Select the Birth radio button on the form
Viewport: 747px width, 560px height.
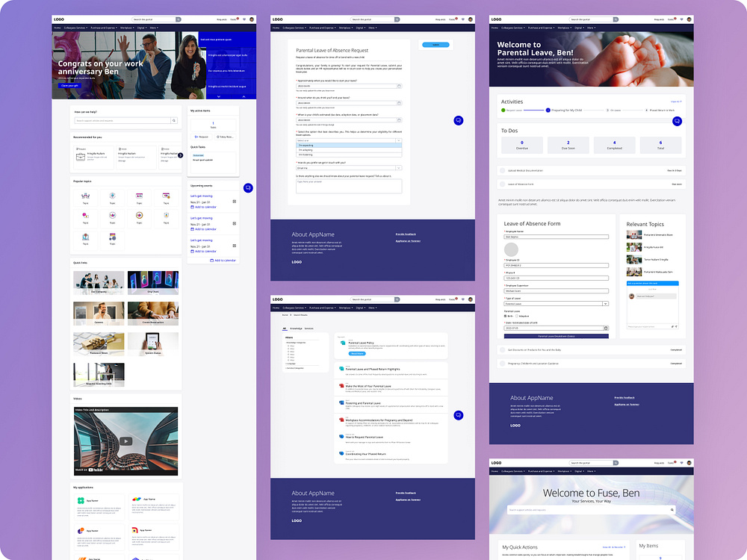[505, 316]
